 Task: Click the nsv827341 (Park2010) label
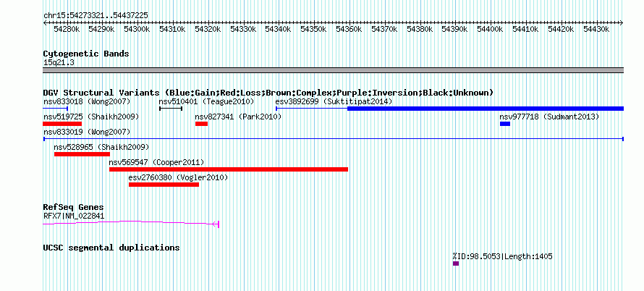click(238, 117)
